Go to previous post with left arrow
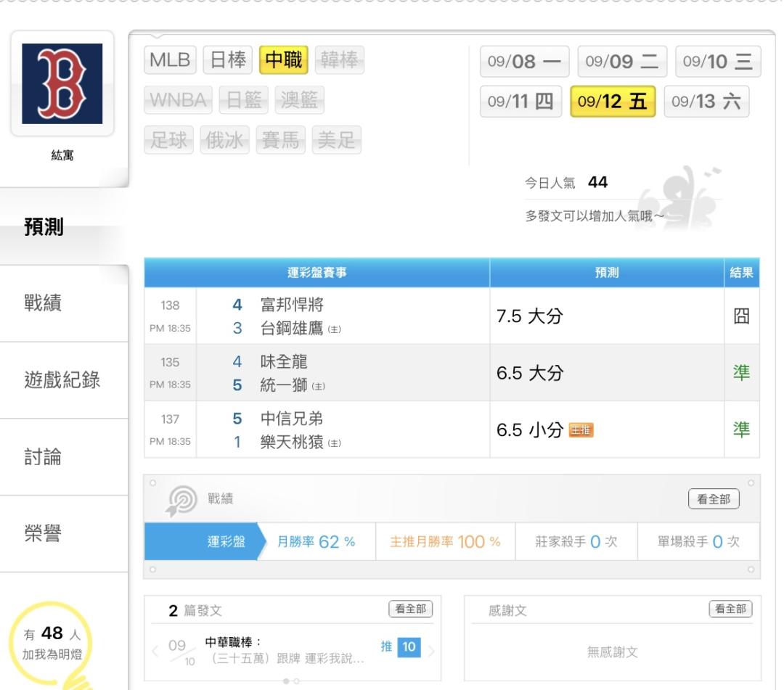 click(155, 651)
